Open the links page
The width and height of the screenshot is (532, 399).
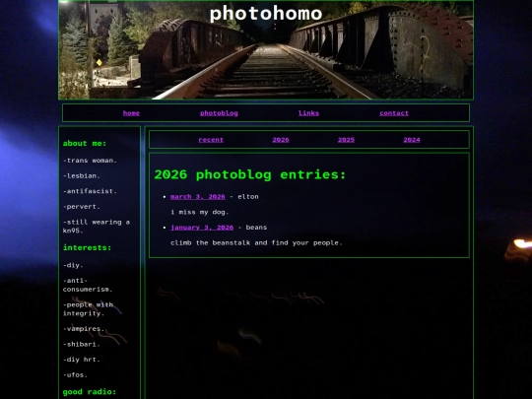click(308, 113)
